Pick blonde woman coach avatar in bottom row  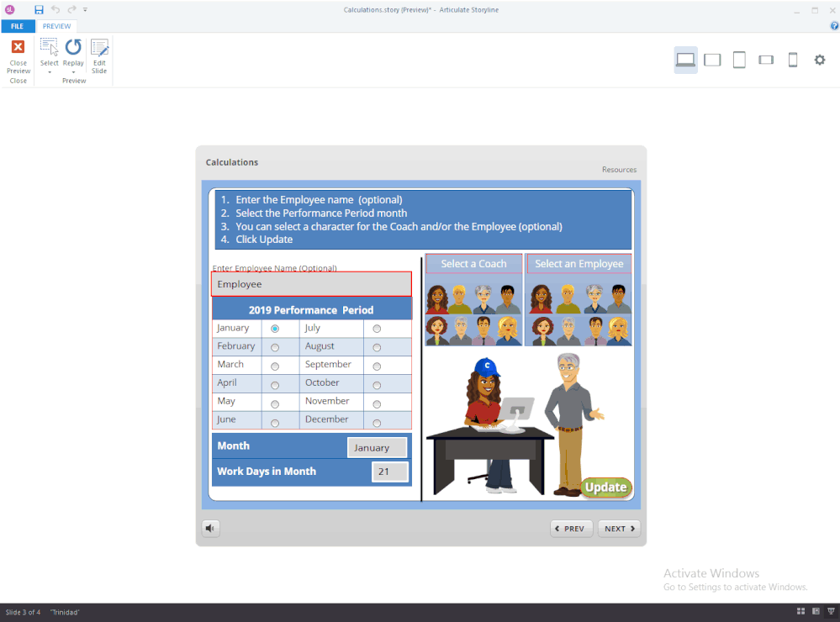[x=508, y=331]
